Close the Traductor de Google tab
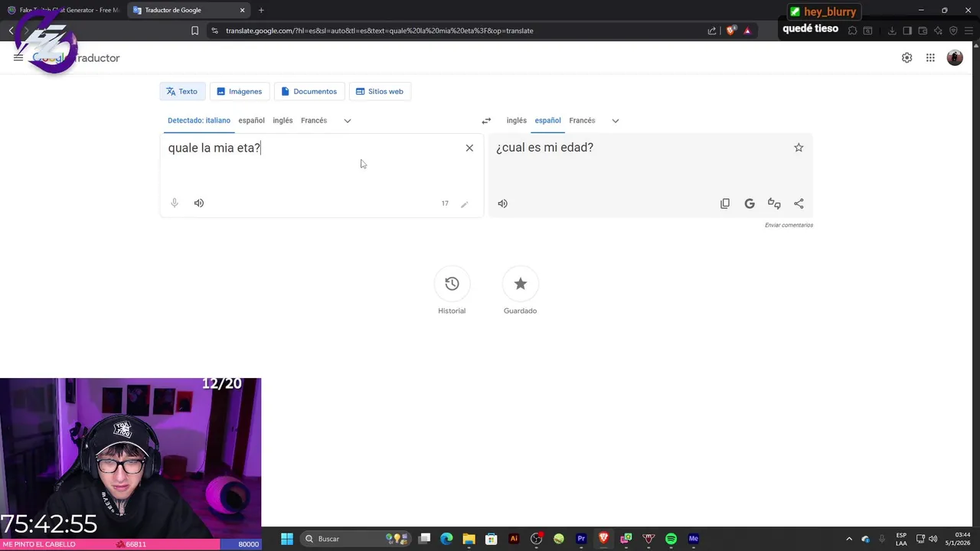 point(243,10)
